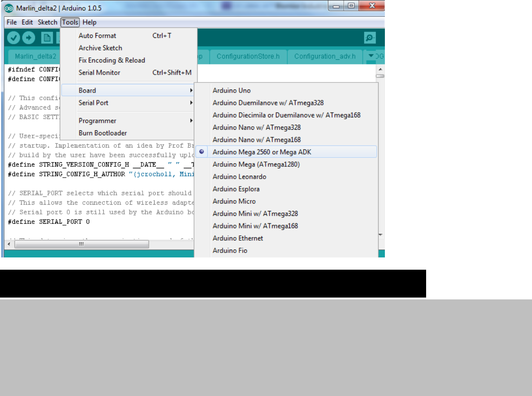Click the Verify checkmark toolbar icon
This screenshot has width=532, height=396.
coord(13,38)
